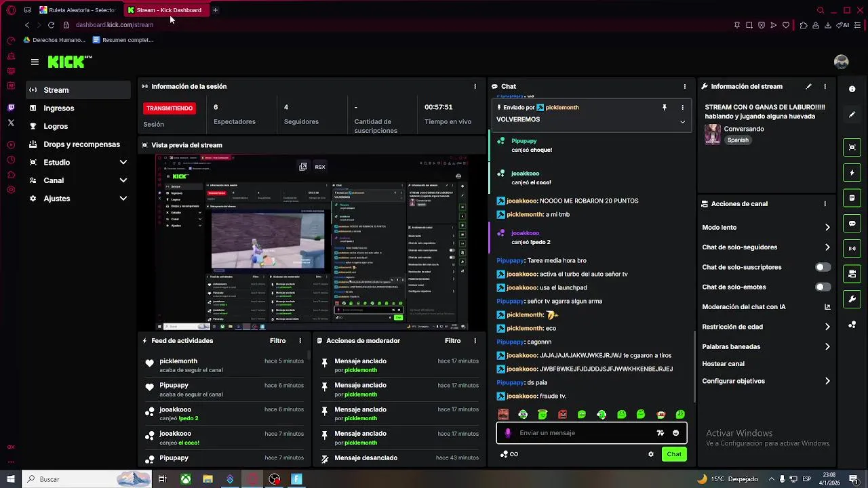Image resolution: width=868 pixels, height=488 pixels.
Task: Toggle the wrench rail icon
Action: tap(852, 299)
